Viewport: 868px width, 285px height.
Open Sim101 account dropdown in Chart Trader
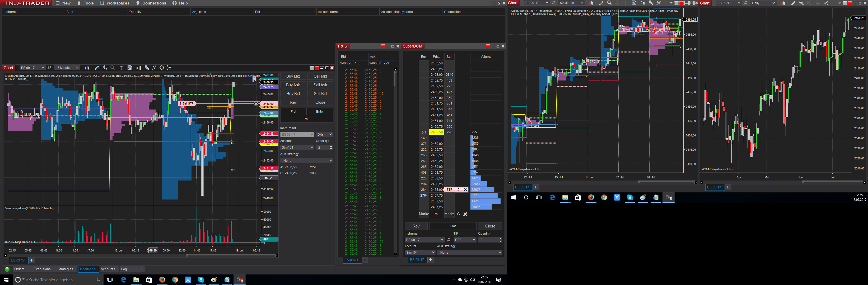(x=297, y=147)
